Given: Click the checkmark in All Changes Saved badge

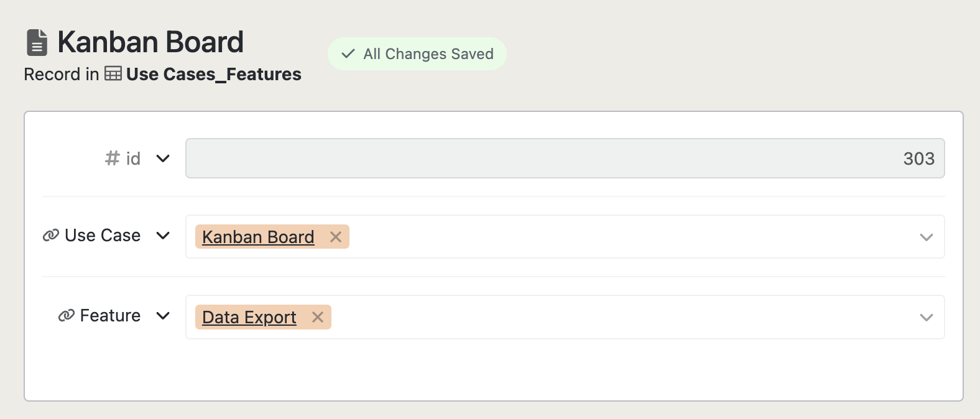Looking at the screenshot, I should [348, 54].
